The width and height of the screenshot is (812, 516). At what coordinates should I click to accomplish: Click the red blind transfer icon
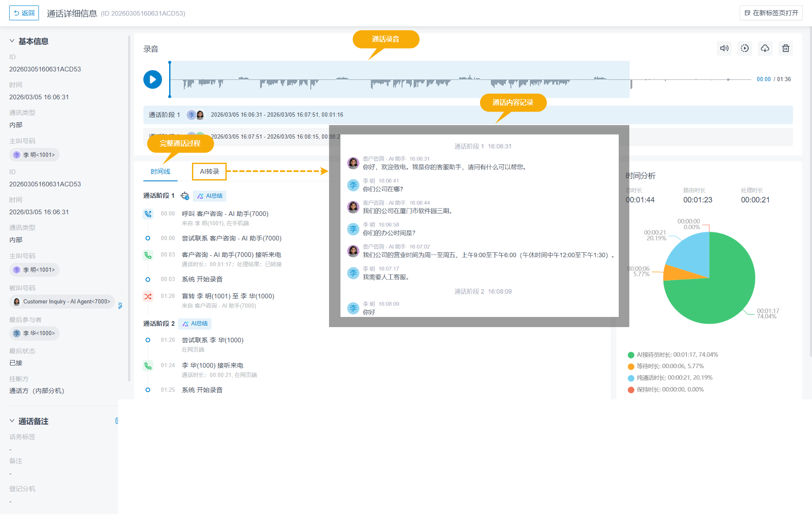point(148,297)
